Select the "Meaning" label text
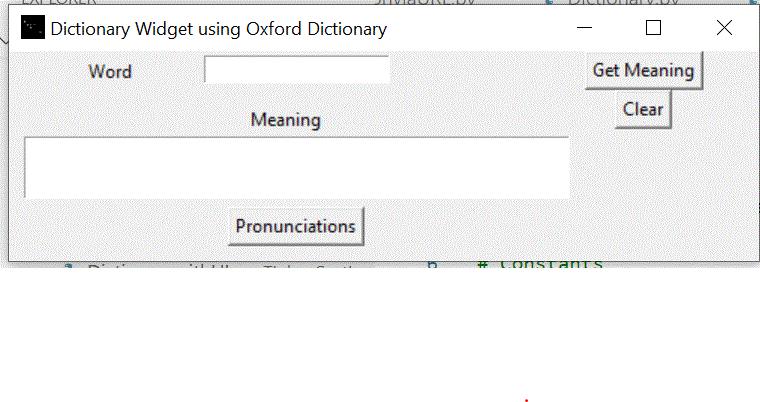The width and height of the screenshot is (760, 402). point(285,120)
